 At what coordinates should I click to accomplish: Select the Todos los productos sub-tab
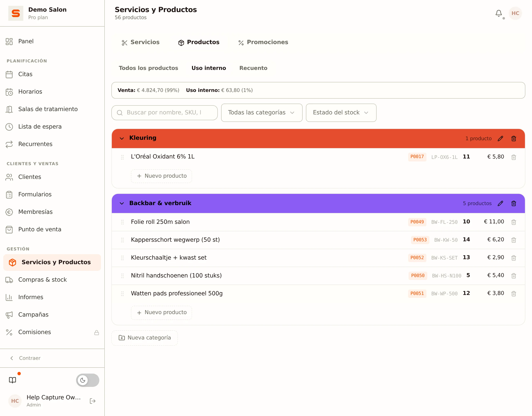tap(148, 68)
